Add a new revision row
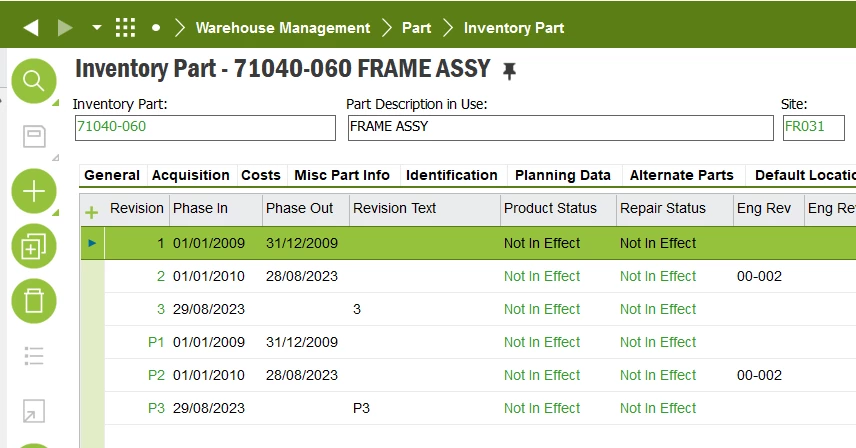 click(x=92, y=212)
